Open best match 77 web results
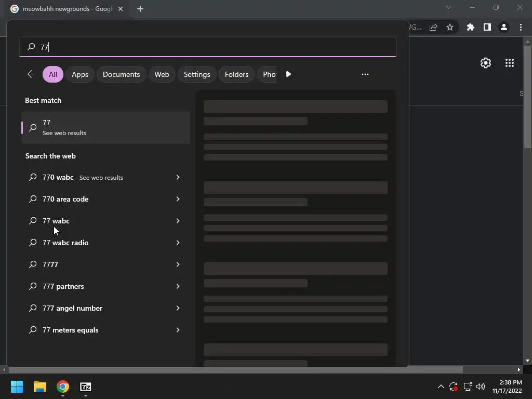The height and width of the screenshot is (399, 532). (x=105, y=128)
